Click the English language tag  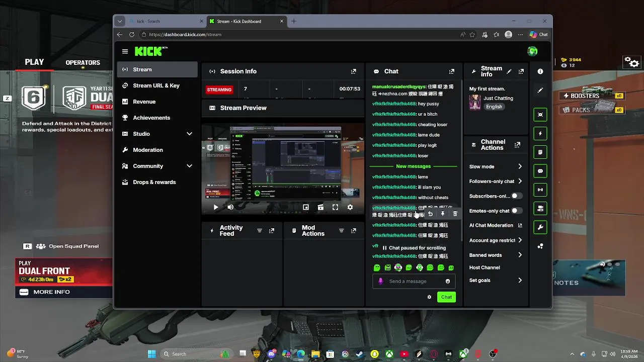[x=494, y=107]
